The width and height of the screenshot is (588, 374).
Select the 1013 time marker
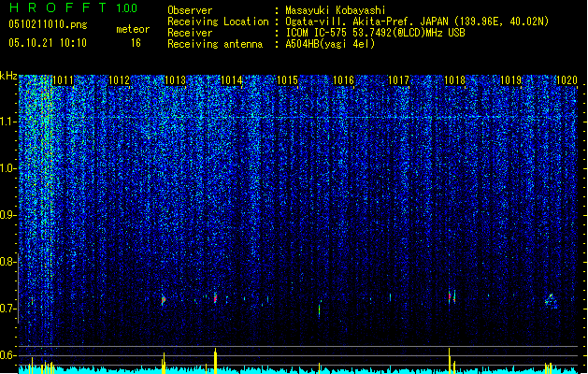tap(175, 80)
